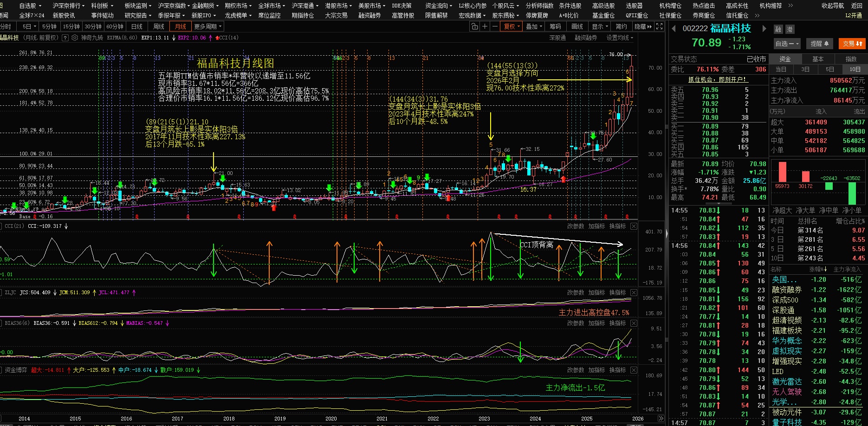This screenshot has height=426, width=868.
Task: Click the side panel collapse handle
Action: point(667,234)
